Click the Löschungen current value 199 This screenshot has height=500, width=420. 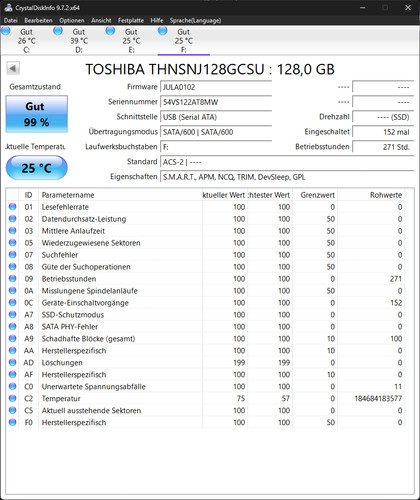[x=239, y=363]
